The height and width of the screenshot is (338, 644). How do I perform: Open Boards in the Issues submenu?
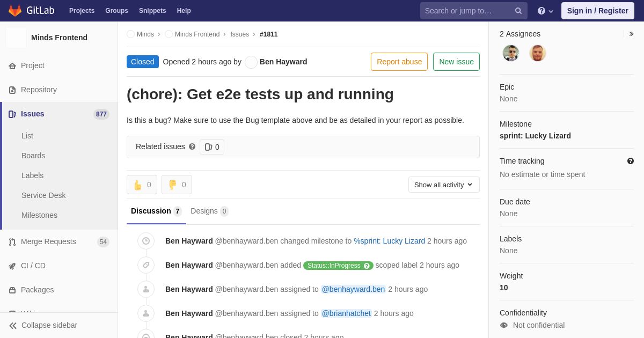click(x=33, y=156)
